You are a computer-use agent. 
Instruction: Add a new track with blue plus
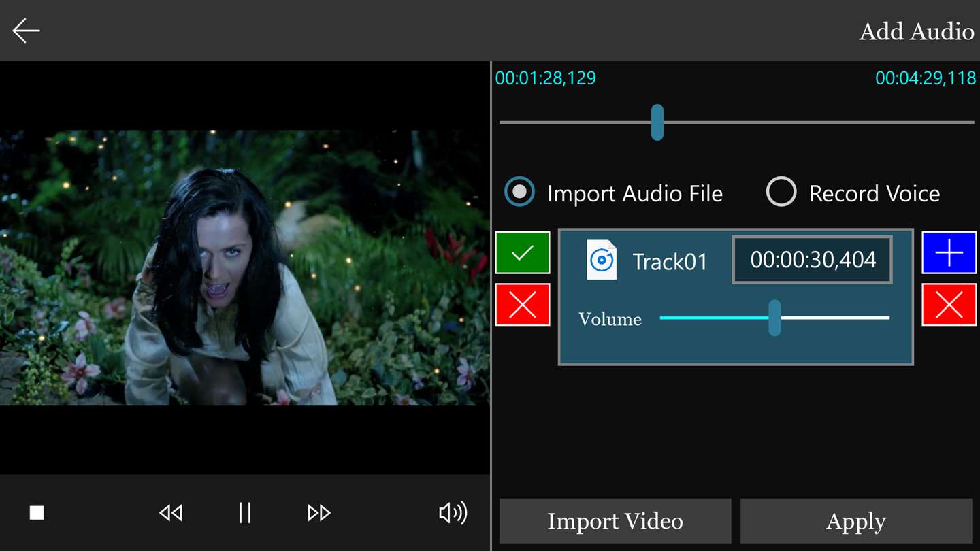949,252
